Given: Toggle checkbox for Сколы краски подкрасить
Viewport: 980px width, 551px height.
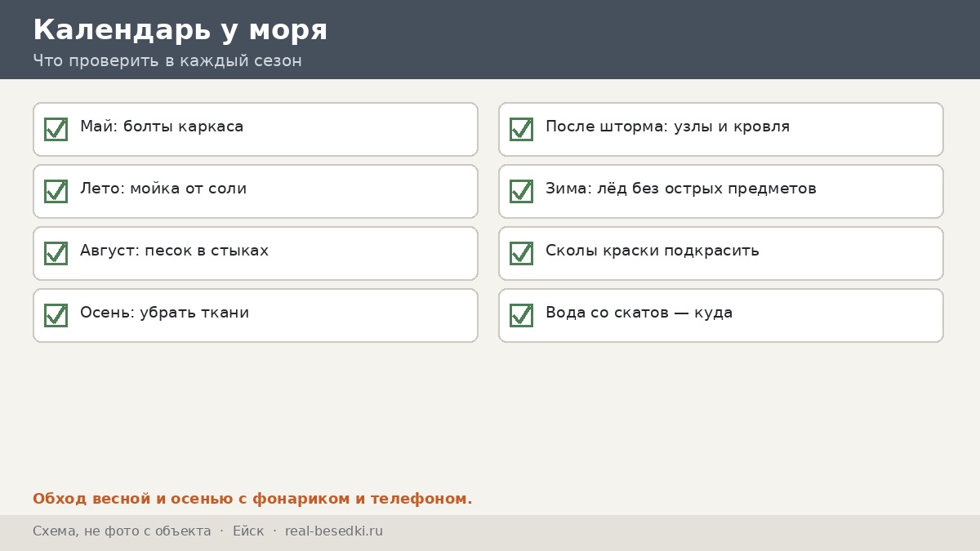Looking at the screenshot, I should [x=521, y=253].
